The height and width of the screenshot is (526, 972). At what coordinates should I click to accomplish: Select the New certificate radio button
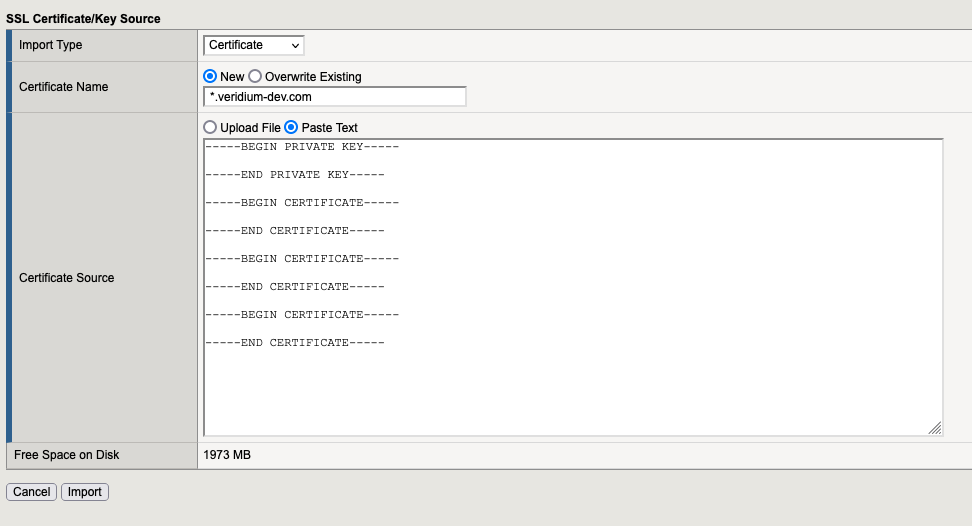pyautogui.click(x=210, y=77)
